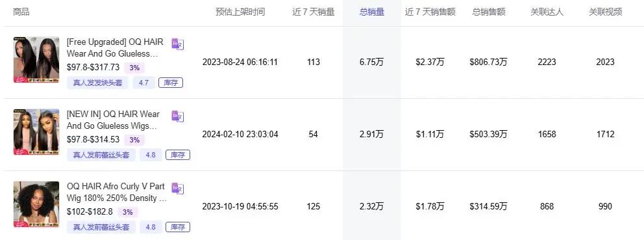Click 真人发发块头套 category tag
The height and width of the screenshot is (240, 644).
click(98, 83)
